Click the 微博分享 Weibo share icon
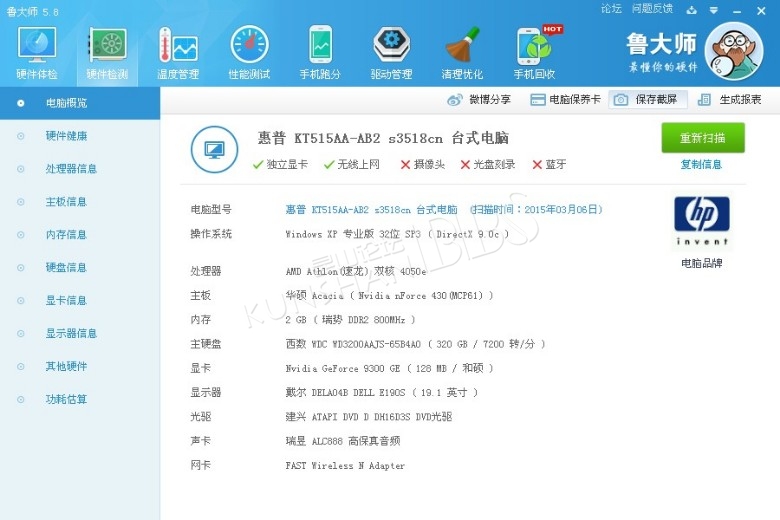The height and width of the screenshot is (520, 780). [455, 100]
